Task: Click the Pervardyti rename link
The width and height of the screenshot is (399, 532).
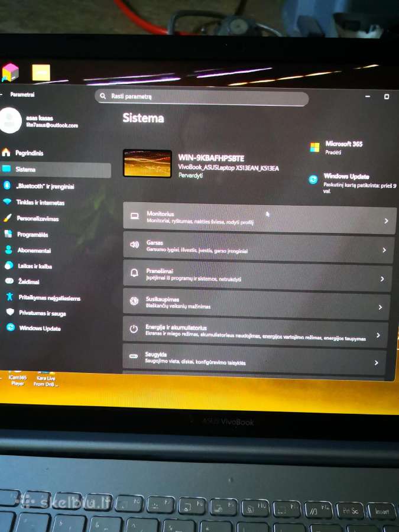Action: click(190, 175)
